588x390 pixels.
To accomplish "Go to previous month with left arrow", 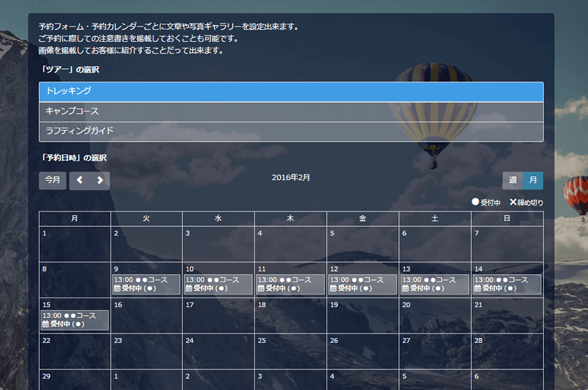I will point(79,181).
